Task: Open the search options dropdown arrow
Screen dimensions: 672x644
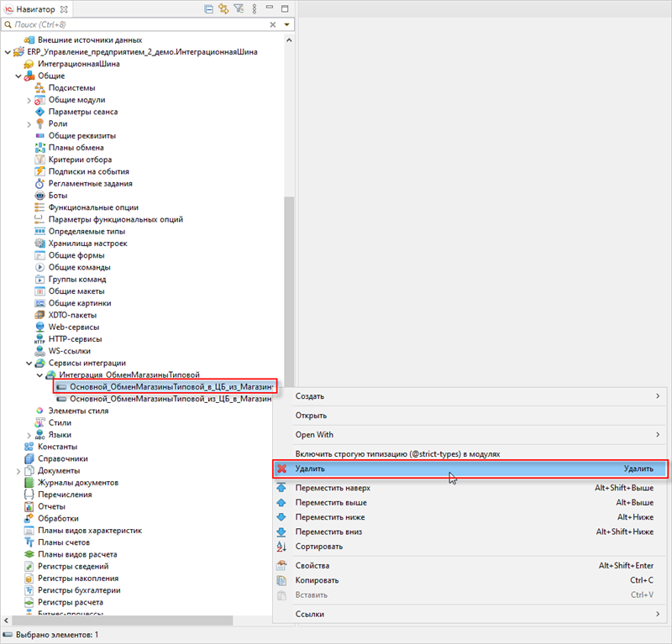Action: pyautogui.click(x=287, y=25)
